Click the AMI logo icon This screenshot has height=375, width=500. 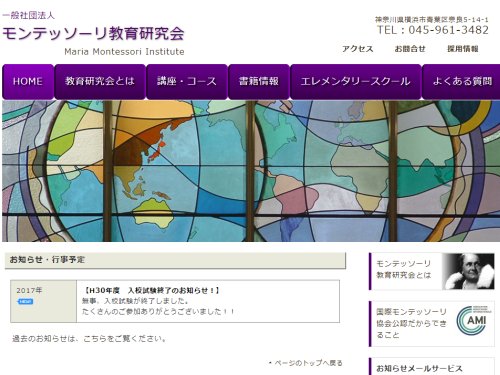tap(473, 320)
